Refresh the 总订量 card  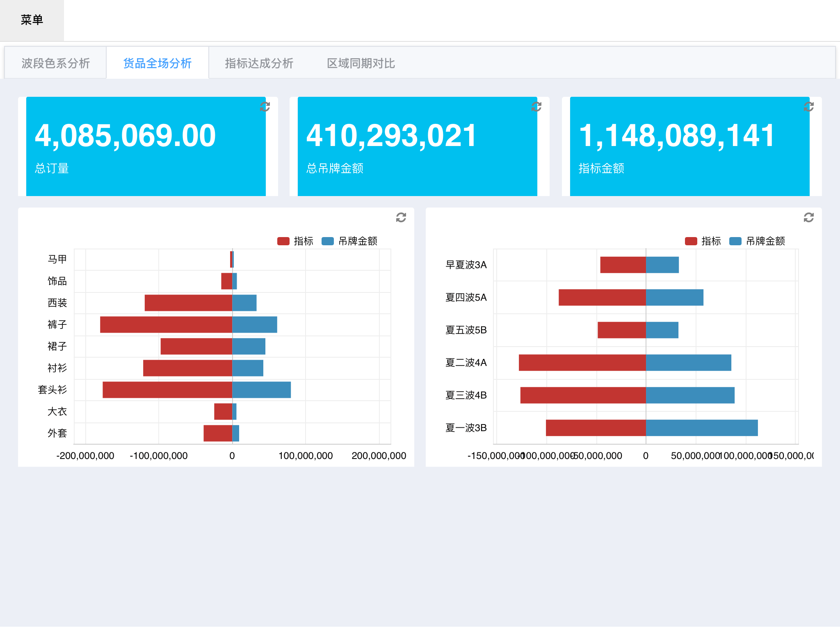tap(265, 107)
